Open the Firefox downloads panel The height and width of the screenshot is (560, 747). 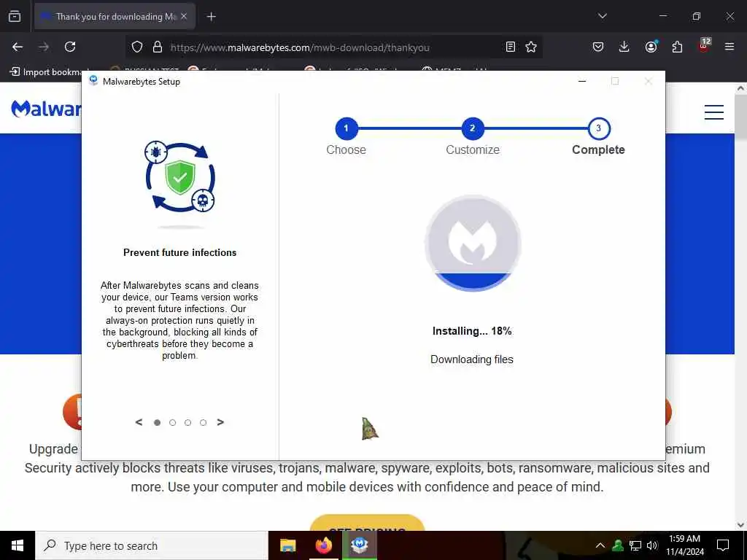coord(624,47)
